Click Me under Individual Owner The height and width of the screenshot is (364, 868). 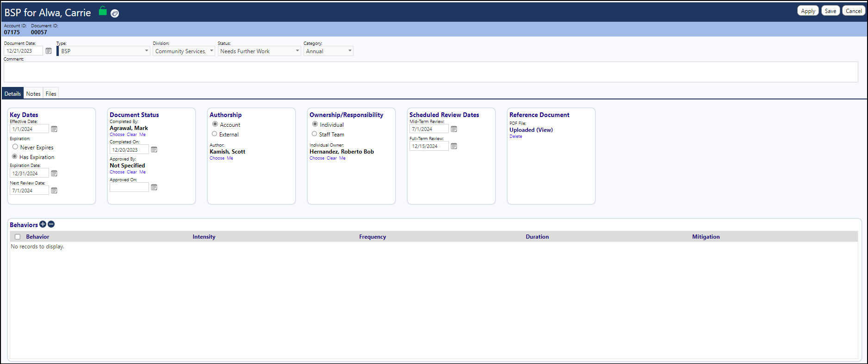pyautogui.click(x=342, y=158)
